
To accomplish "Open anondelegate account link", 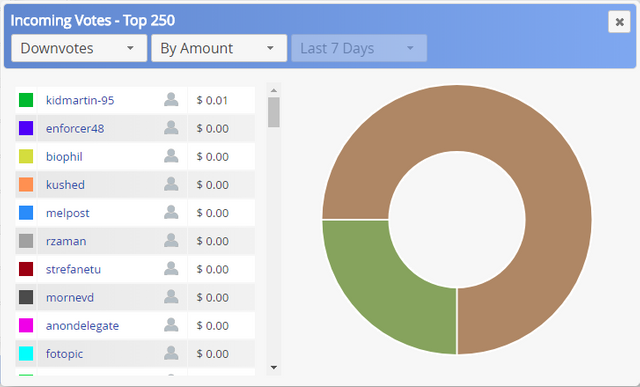I will tap(82, 325).
